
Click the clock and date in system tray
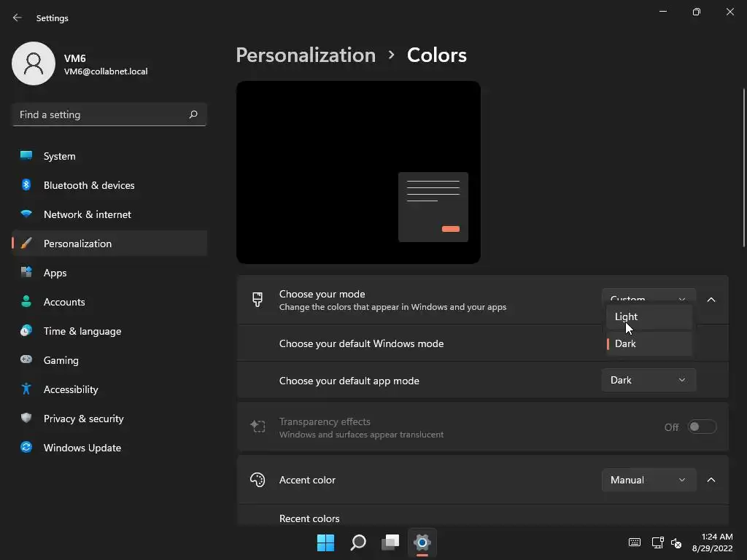click(712, 542)
